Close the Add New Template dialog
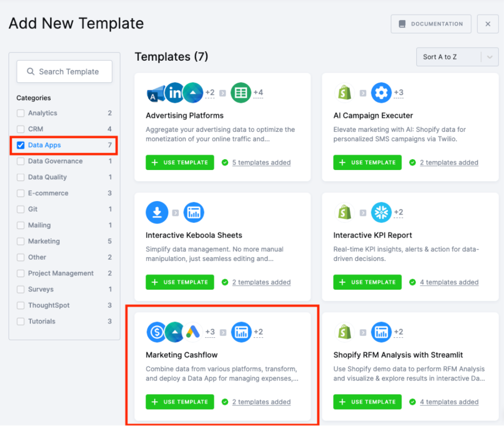This screenshot has width=504, height=426. pos(488,24)
